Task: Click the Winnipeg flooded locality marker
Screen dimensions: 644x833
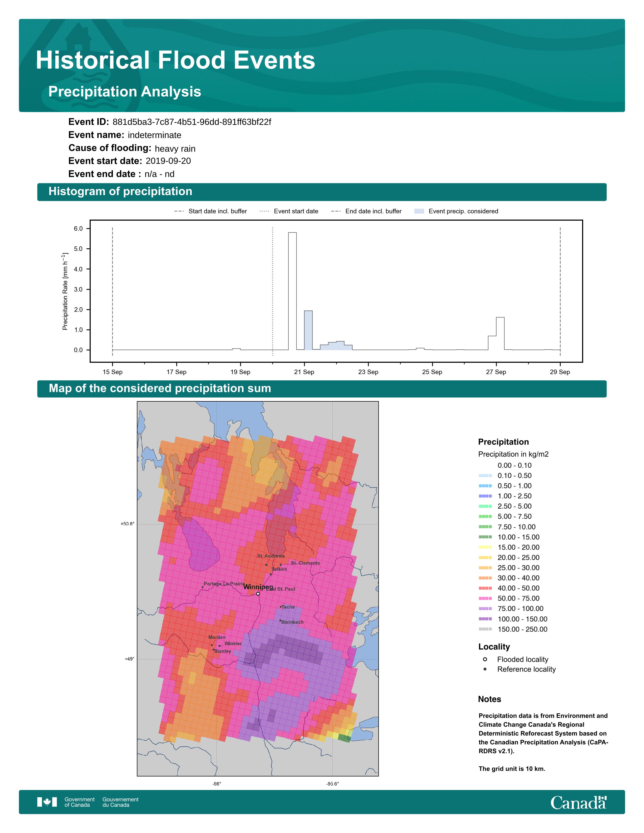Action: coord(258,593)
